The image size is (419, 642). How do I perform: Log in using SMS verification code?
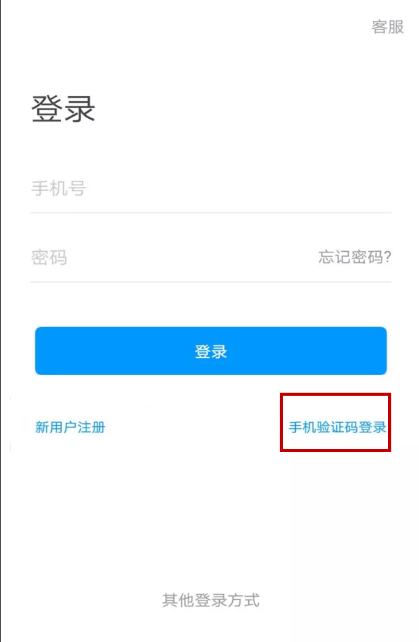(x=337, y=427)
